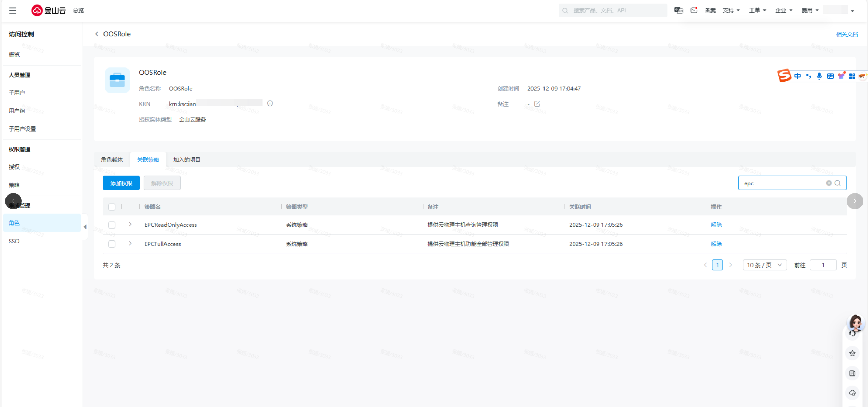
Task: Click the KRN info icon
Action: [270, 103]
